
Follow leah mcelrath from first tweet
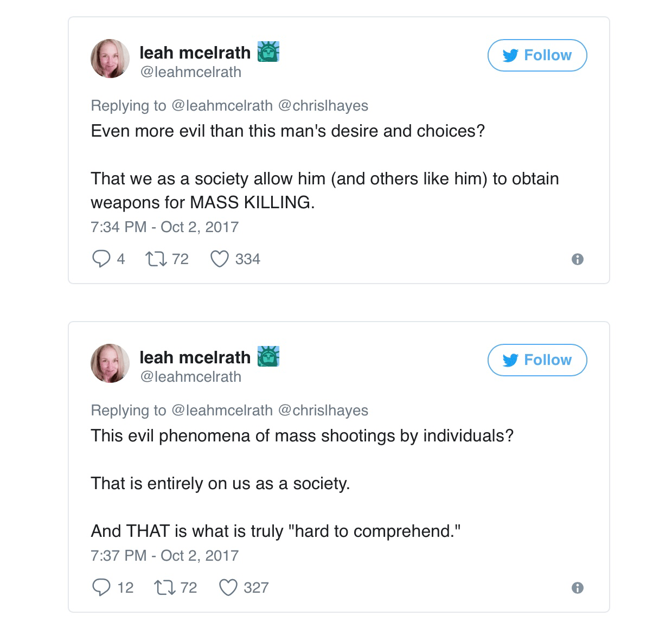tap(537, 55)
